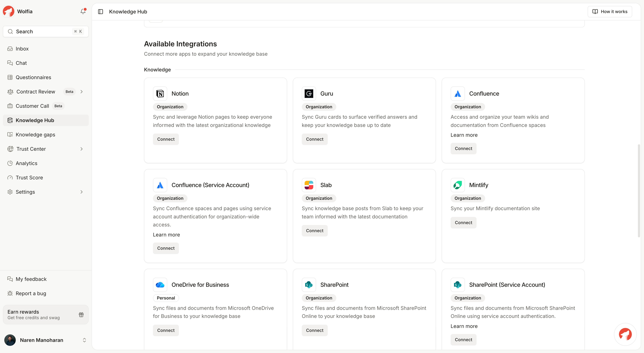Click the Guru integration logo
644x353 pixels.
click(x=309, y=94)
